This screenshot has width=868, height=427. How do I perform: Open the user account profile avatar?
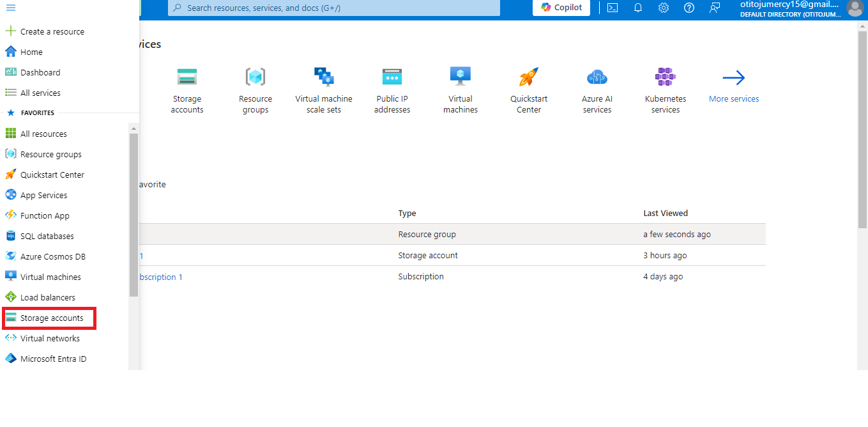pyautogui.click(x=854, y=8)
